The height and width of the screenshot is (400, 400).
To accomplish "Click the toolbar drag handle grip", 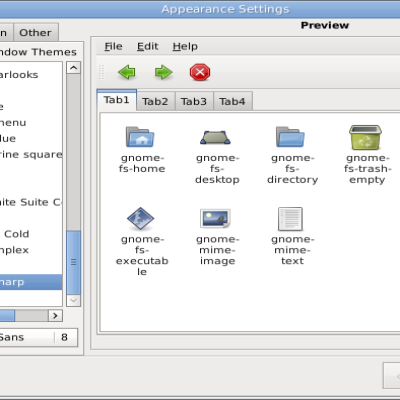I will tap(102, 72).
